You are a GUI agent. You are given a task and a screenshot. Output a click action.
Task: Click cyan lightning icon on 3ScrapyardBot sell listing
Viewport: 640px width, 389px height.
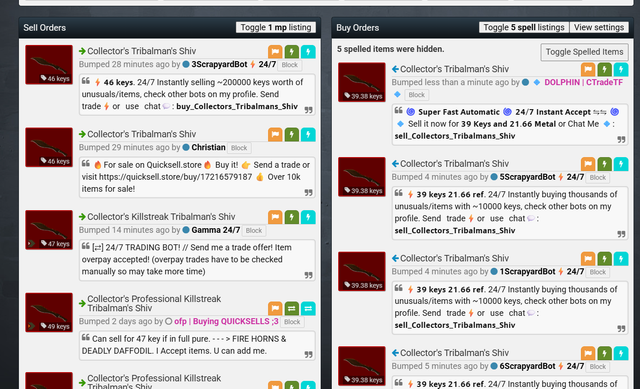point(308,52)
